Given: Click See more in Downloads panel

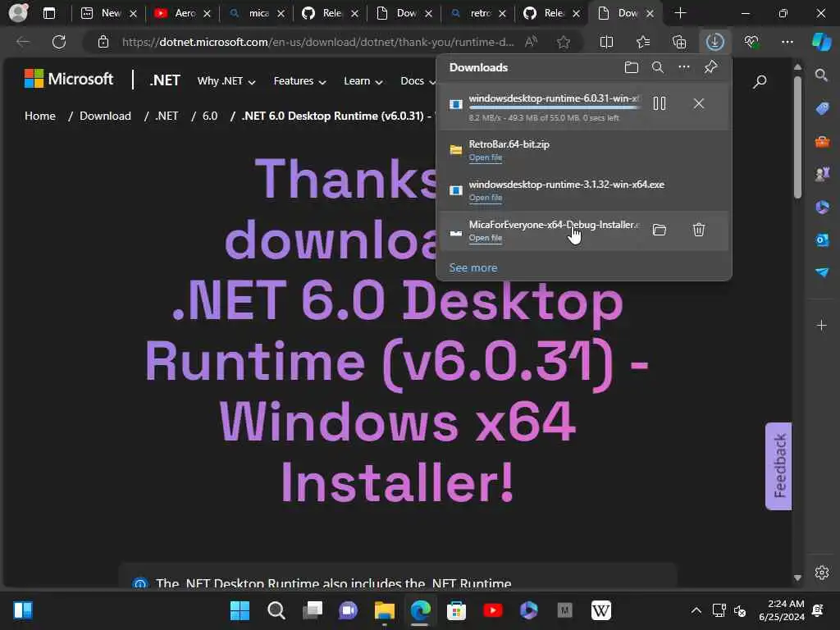Looking at the screenshot, I should coord(473,267).
